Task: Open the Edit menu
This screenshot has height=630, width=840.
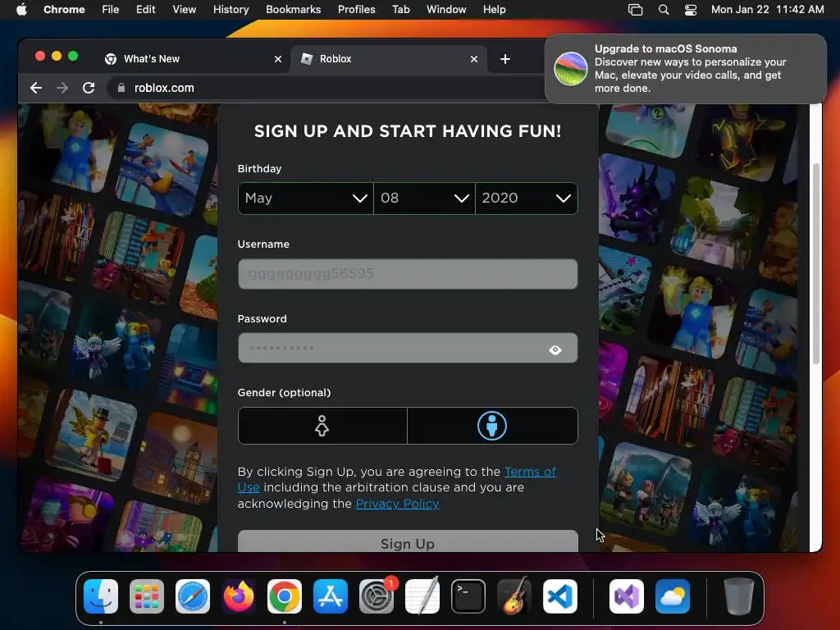Action: [x=145, y=10]
